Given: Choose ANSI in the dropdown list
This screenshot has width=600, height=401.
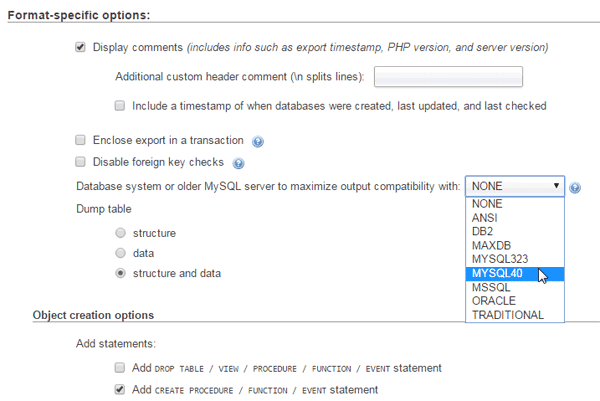Looking at the screenshot, I should (x=515, y=218).
